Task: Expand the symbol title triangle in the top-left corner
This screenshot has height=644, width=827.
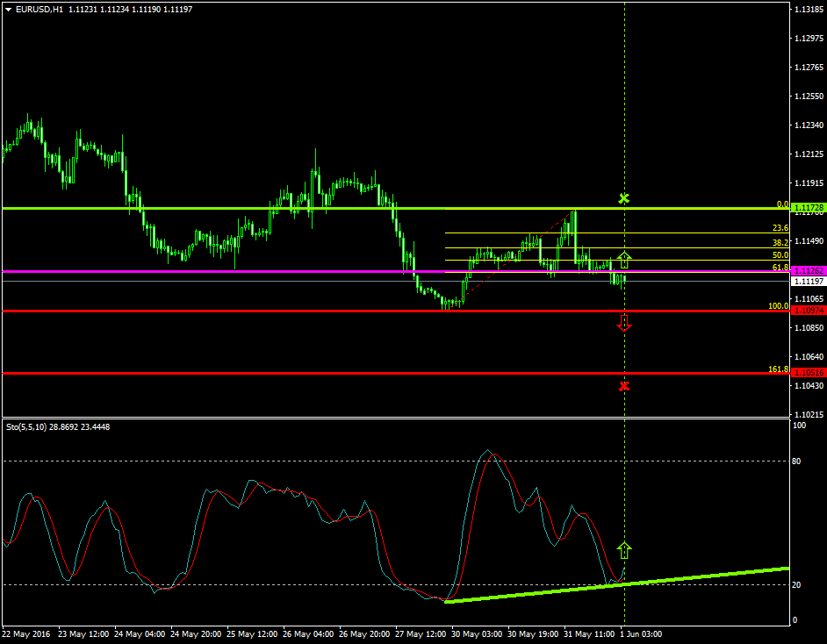Action: [x=7, y=8]
